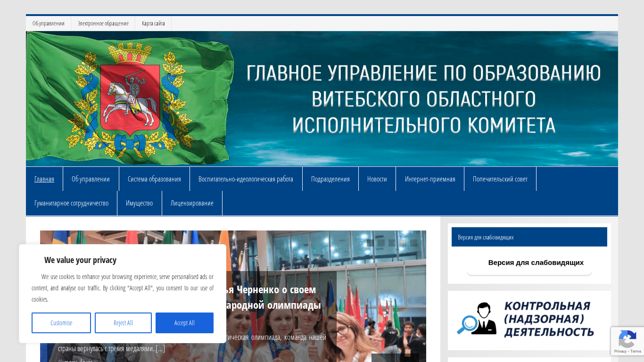Open Система образования menu

pos(154,179)
